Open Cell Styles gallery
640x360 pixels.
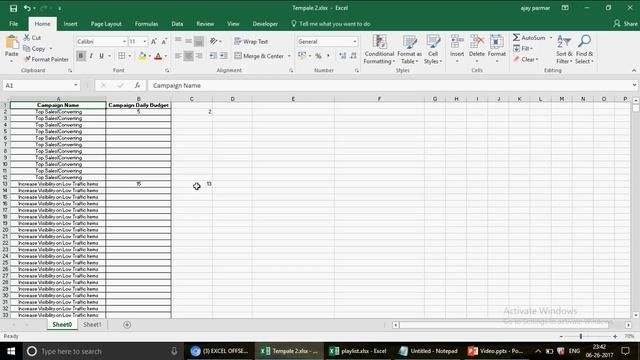pos(433,49)
